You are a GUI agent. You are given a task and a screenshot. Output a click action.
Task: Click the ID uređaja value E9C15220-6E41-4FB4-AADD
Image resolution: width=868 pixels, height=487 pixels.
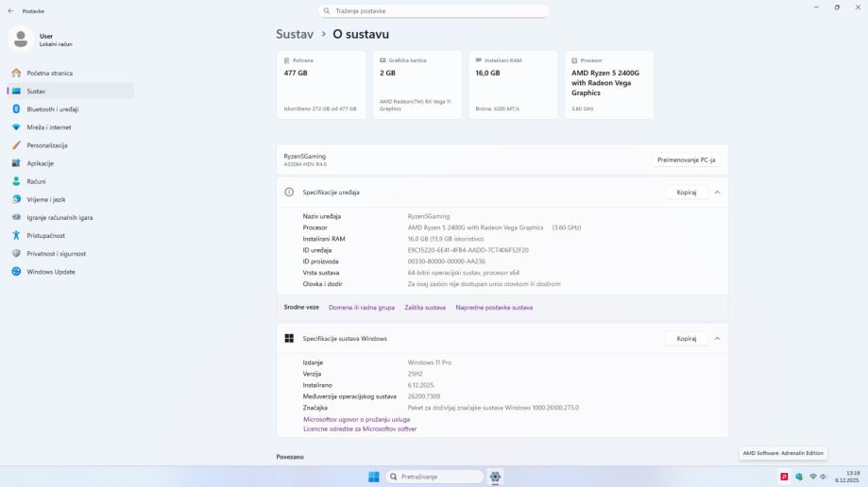point(468,250)
